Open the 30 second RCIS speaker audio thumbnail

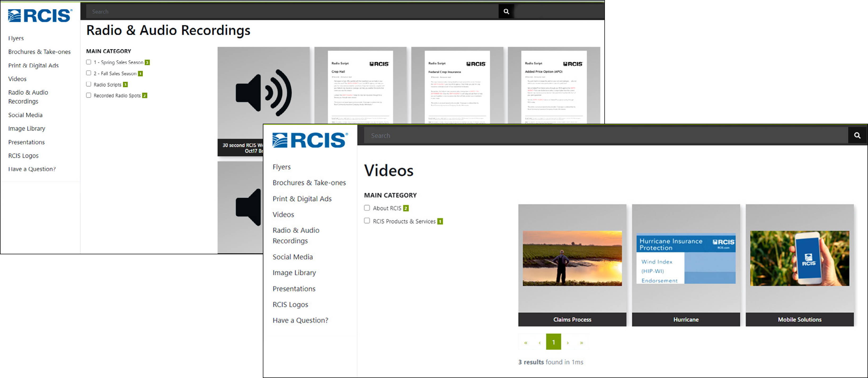click(263, 93)
